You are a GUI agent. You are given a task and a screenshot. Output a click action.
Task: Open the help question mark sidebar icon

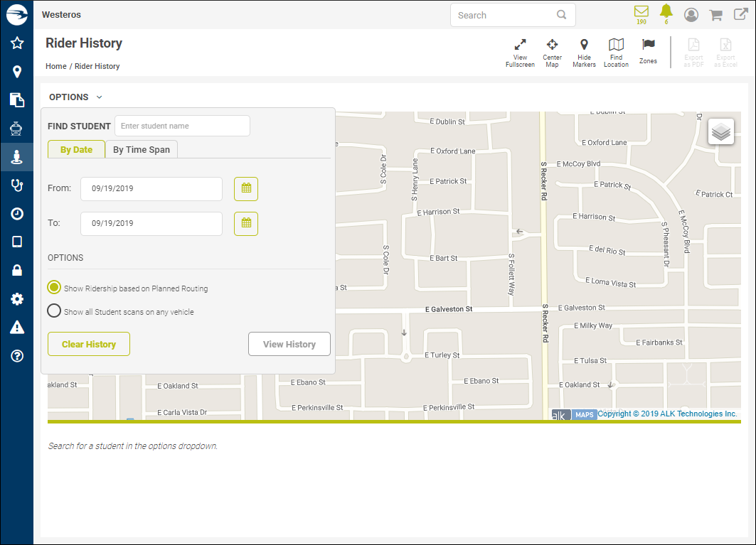(17, 355)
